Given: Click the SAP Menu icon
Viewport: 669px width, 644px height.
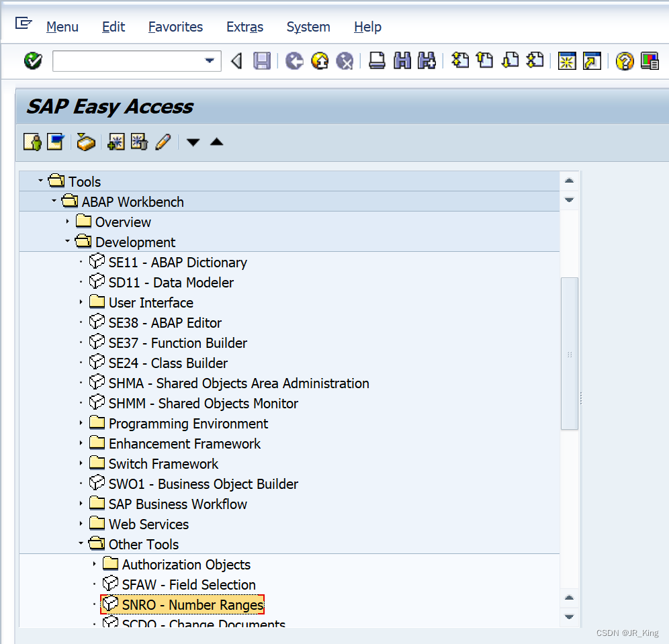Looking at the screenshot, I should point(56,142).
